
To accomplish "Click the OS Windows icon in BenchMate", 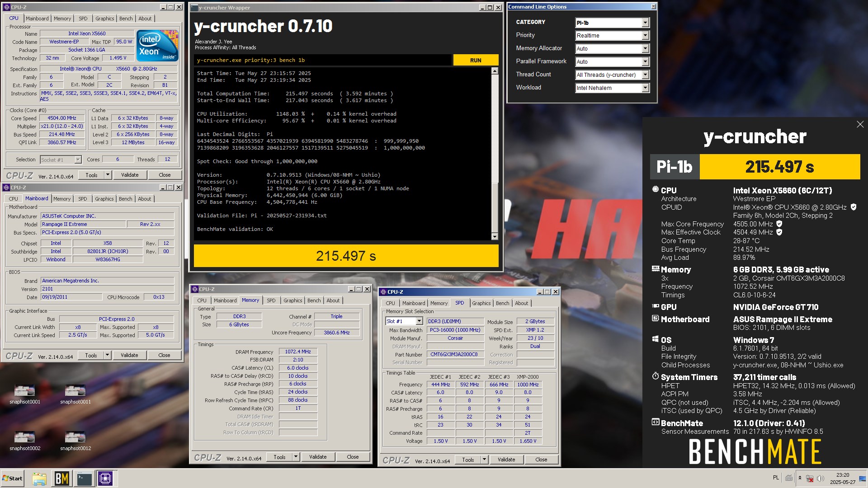I will pyautogui.click(x=655, y=339).
